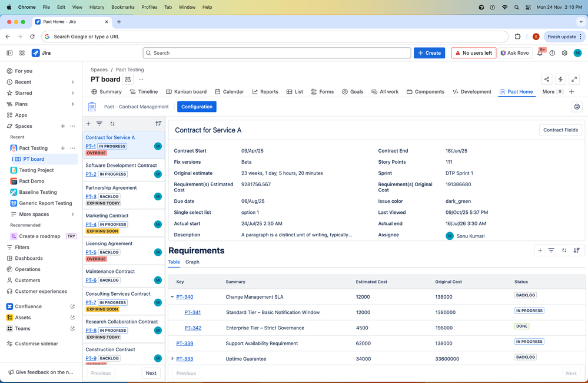
Task: Click the Create button
Action: click(x=429, y=53)
